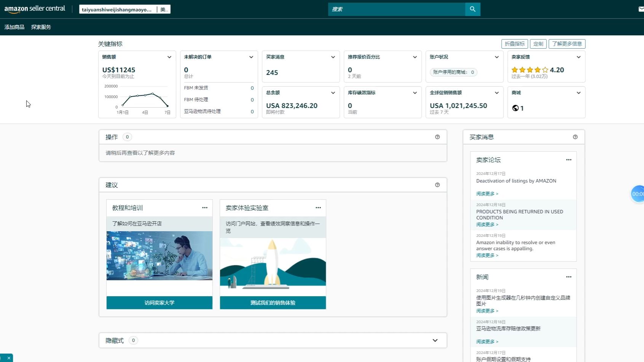Expand the 商城 metric card
Screen dimensions: 644x362
click(x=579, y=93)
